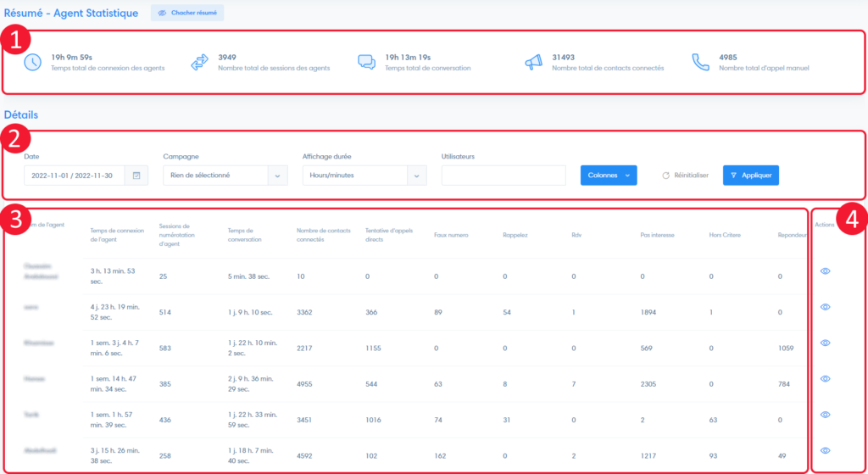Click eye icon for agent with 514 sessions
This screenshot has width=868, height=474.
[825, 307]
